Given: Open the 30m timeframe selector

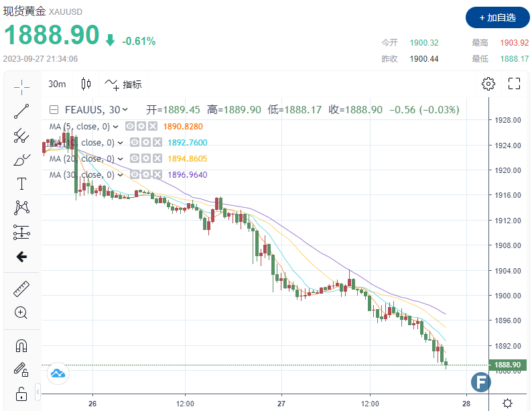Looking at the screenshot, I should (58, 84).
